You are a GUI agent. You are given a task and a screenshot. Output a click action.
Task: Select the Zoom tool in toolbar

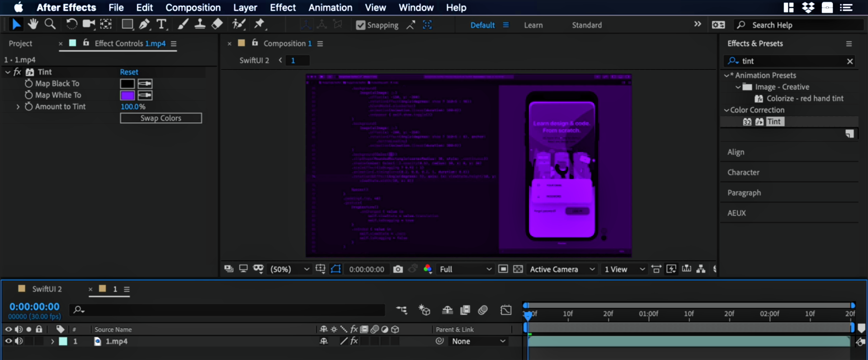tap(50, 24)
